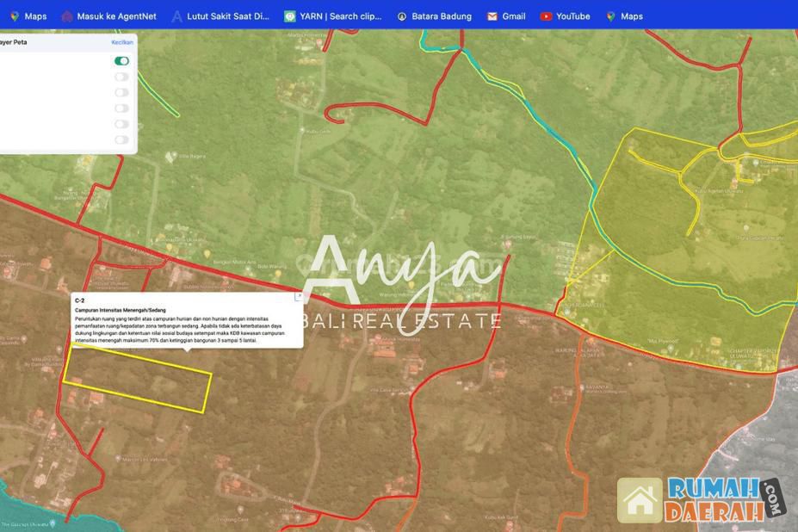This screenshot has width=798, height=532.
Task: Open the YARN Search clip bookmark
Action: pyautogui.click(x=333, y=16)
